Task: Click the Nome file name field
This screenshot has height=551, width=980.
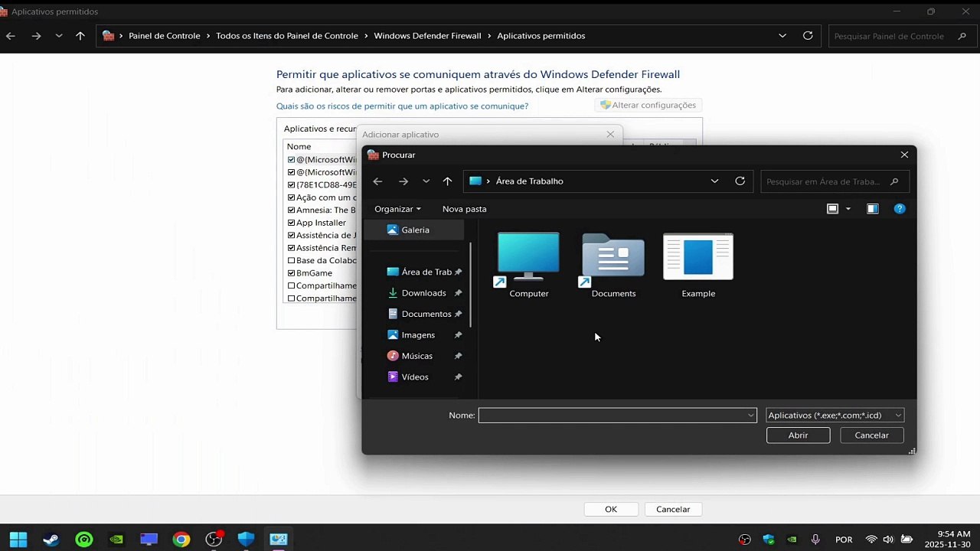Action: [x=612, y=415]
